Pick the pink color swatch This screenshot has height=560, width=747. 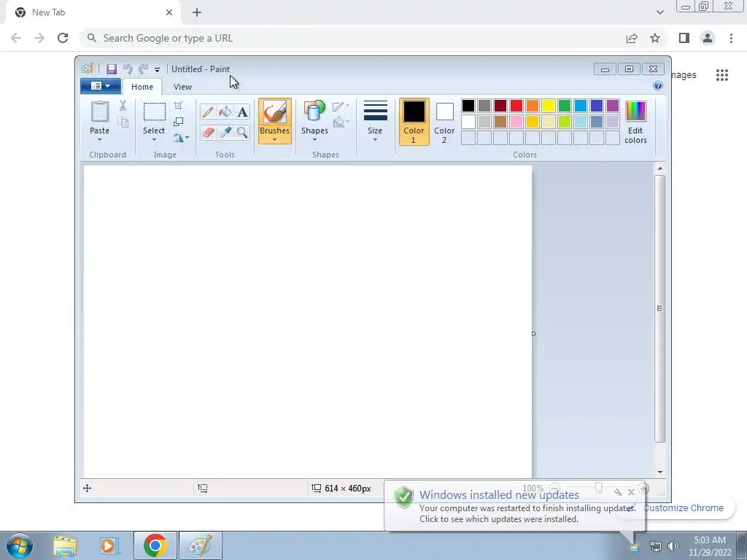tap(516, 122)
